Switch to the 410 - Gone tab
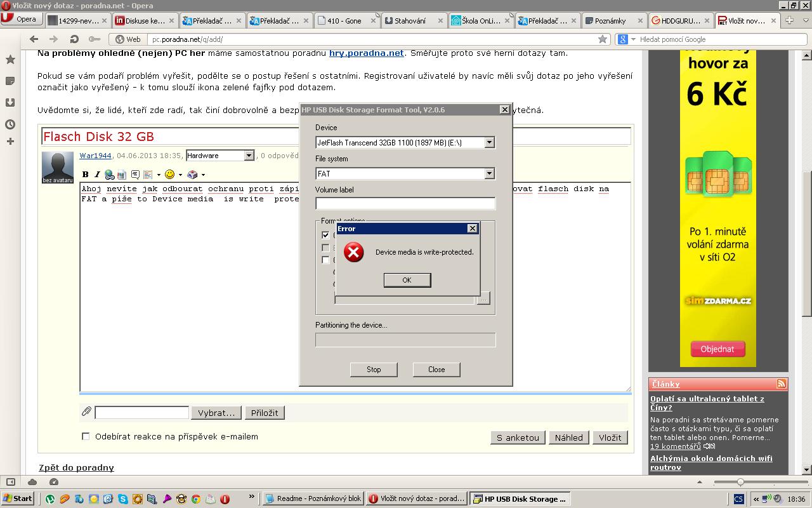The height and width of the screenshot is (508, 812). tap(346, 20)
